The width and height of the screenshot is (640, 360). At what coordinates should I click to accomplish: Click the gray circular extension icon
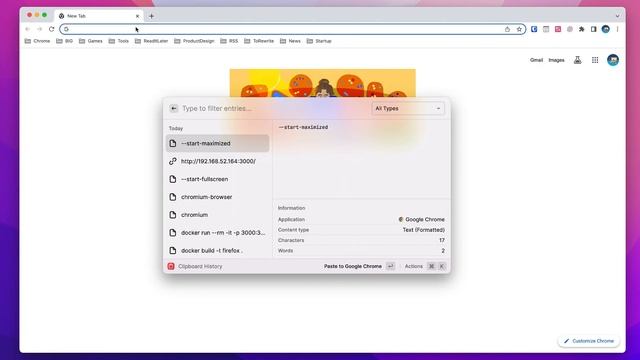click(570, 29)
